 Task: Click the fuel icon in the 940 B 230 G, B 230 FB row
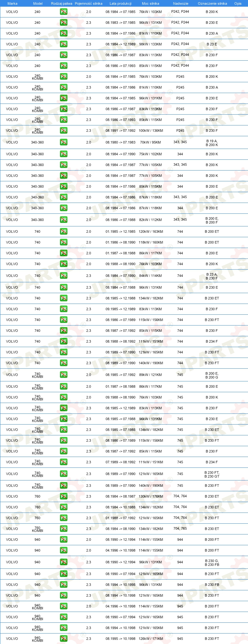pyautogui.click(x=63, y=562)
